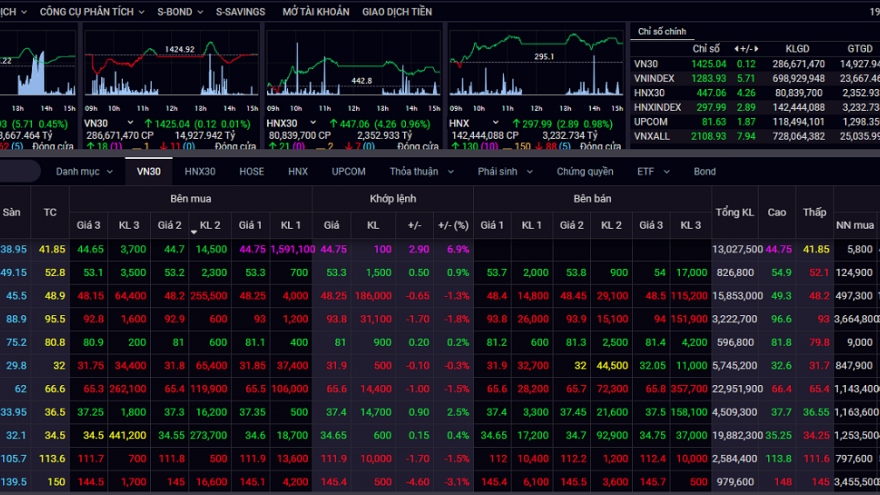
Task: Open the S-SAVINGS menu item
Action: [240, 11]
